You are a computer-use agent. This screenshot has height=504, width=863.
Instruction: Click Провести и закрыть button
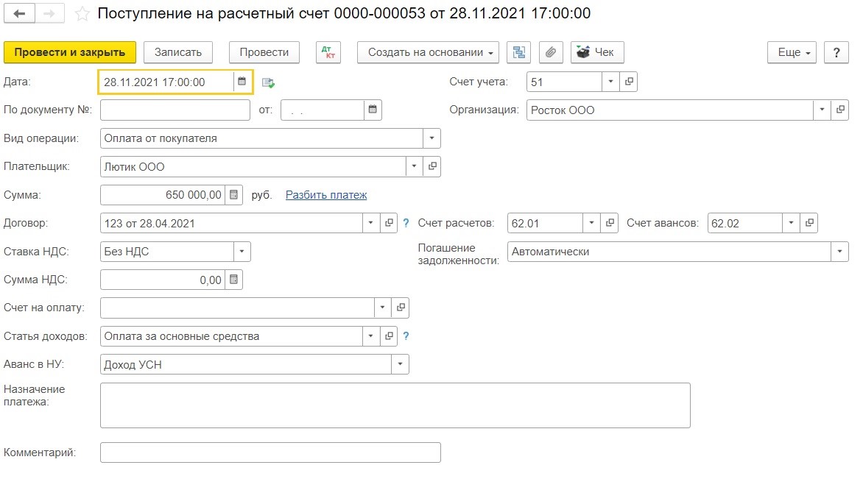tap(70, 52)
